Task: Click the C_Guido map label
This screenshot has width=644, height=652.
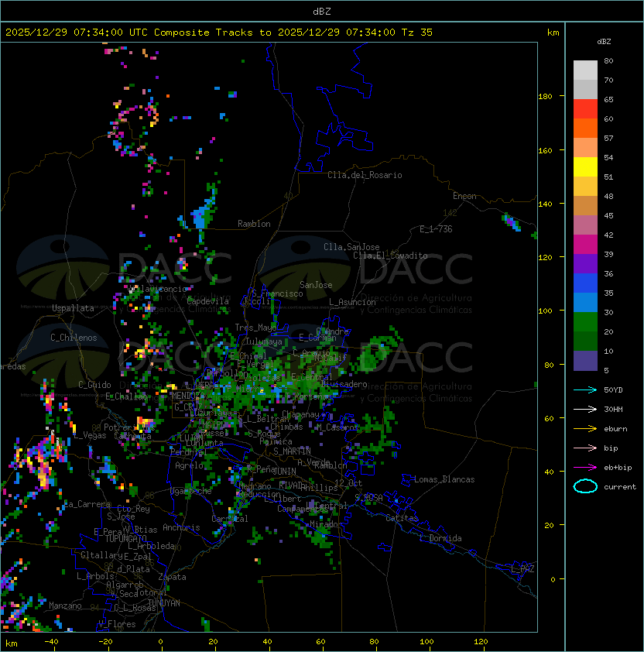Action: 94,385
